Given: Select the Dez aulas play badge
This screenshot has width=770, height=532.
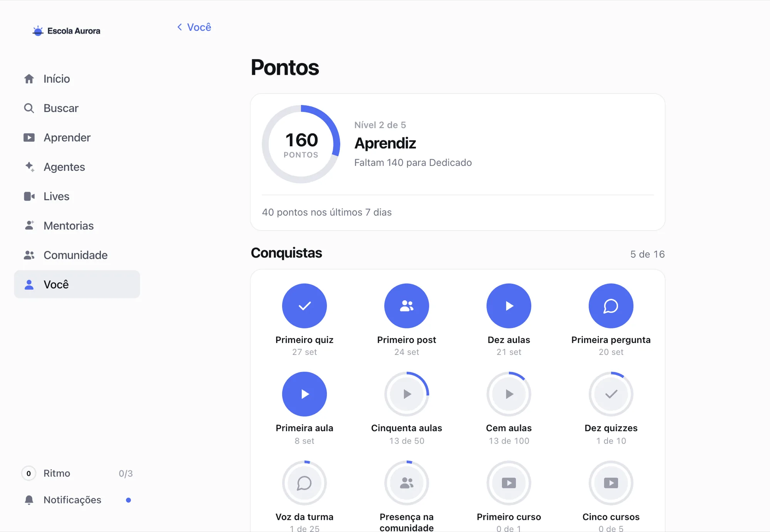Looking at the screenshot, I should pos(509,306).
